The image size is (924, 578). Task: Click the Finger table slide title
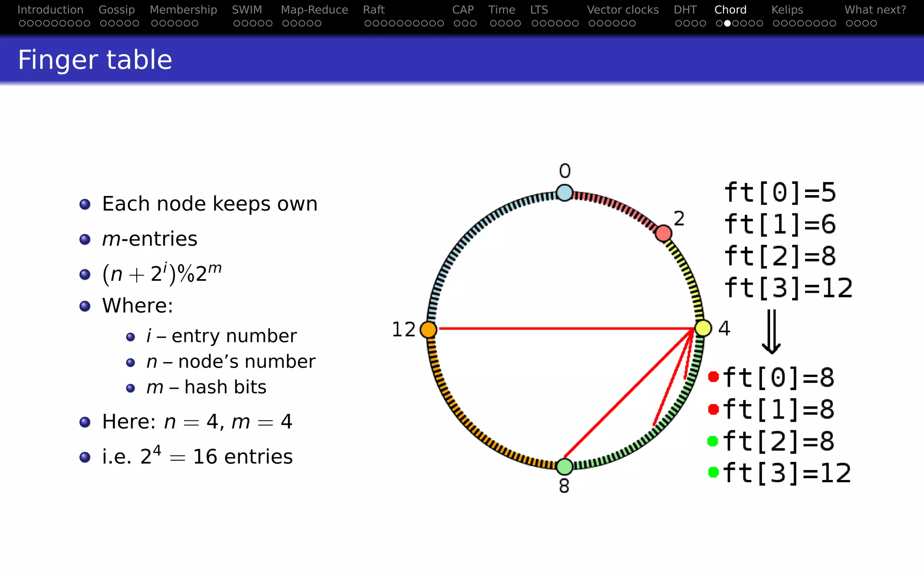pos(95,60)
